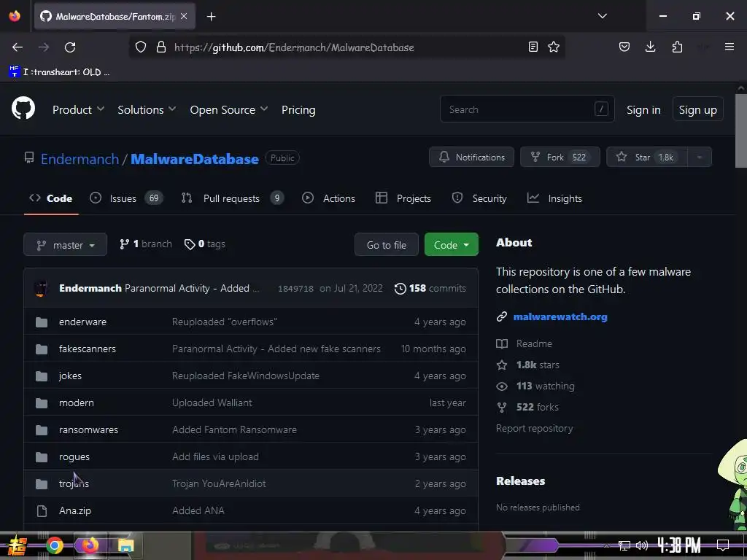This screenshot has width=747, height=560.
Task: Click Report repository
Action: 534,428
